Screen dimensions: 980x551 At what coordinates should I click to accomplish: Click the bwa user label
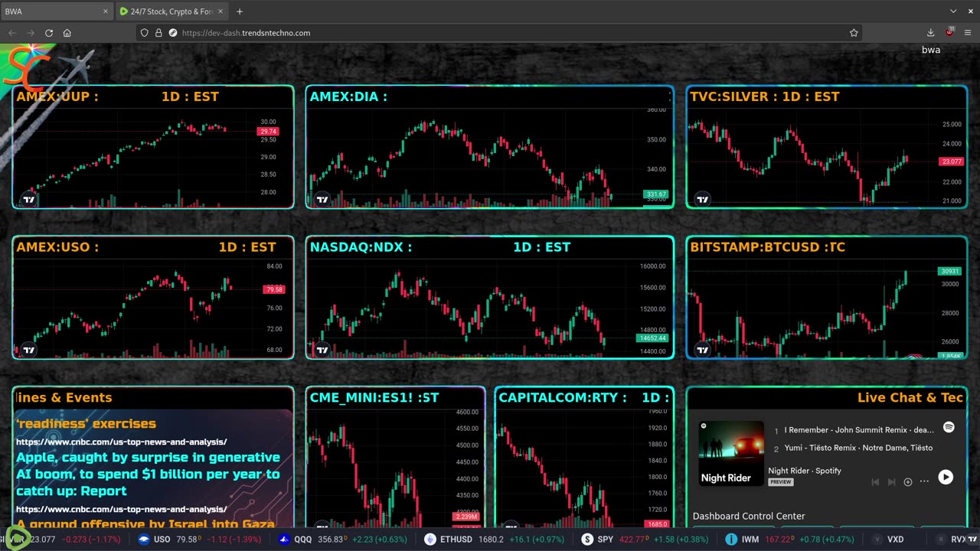tap(931, 50)
